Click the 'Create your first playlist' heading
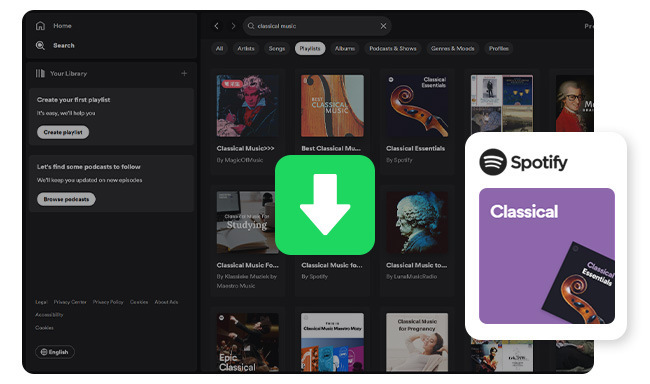 (x=73, y=100)
